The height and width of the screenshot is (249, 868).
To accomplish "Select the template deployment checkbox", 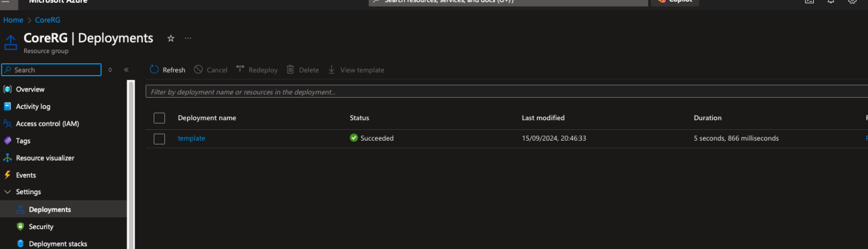I will click(x=159, y=139).
